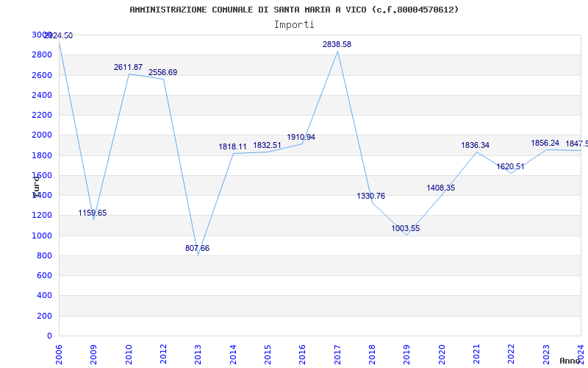
Task: Select the 1408.35 data label
Action: 440,188
